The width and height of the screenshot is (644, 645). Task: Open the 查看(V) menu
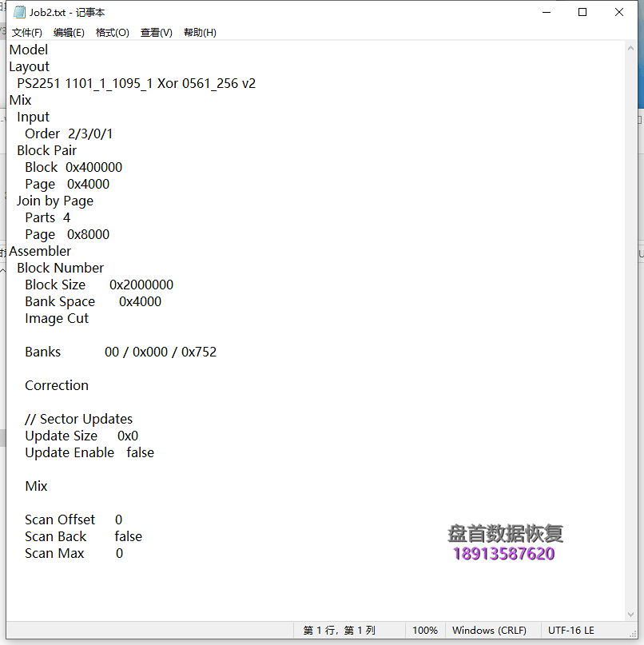pos(156,33)
